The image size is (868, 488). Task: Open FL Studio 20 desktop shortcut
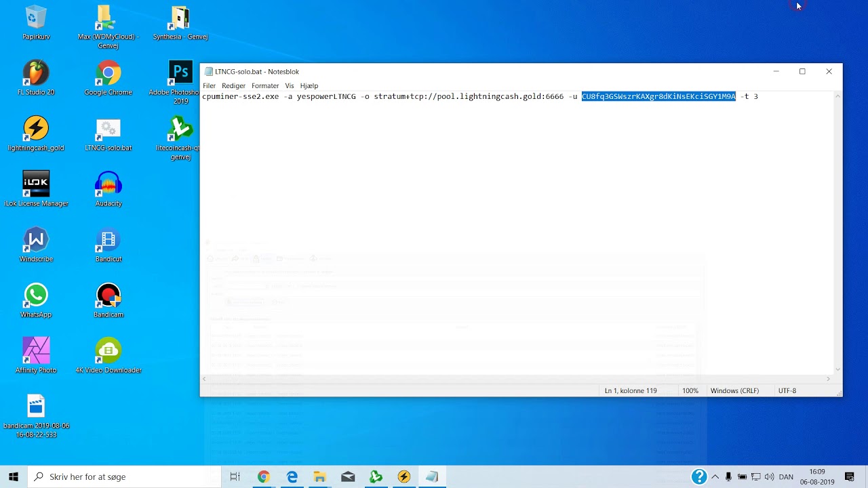click(36, 78)
